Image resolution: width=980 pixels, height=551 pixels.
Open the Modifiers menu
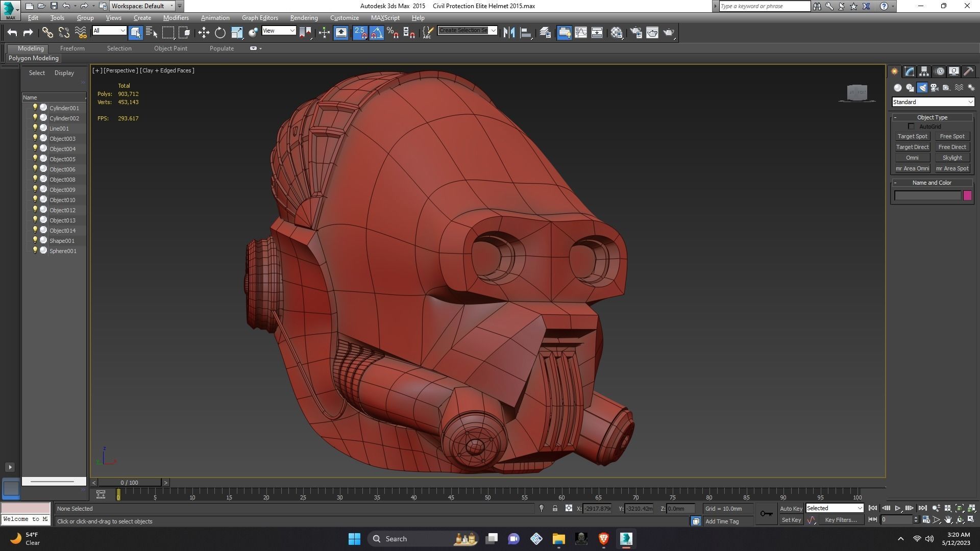176,17
